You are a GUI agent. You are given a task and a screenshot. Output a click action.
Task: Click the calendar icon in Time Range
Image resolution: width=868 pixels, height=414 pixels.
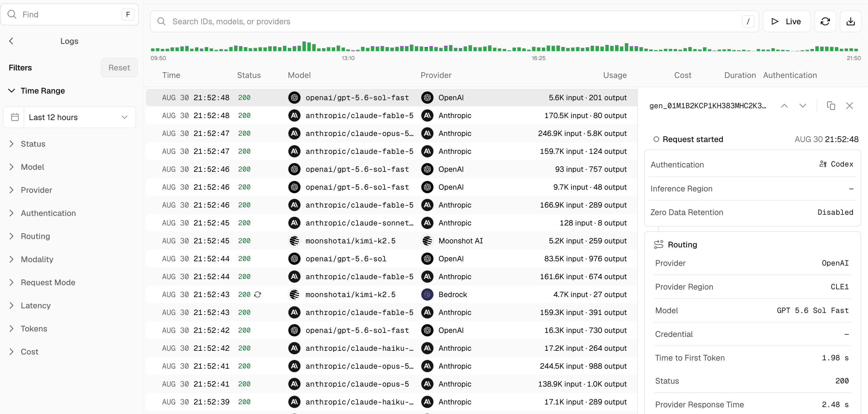[15, 118]
